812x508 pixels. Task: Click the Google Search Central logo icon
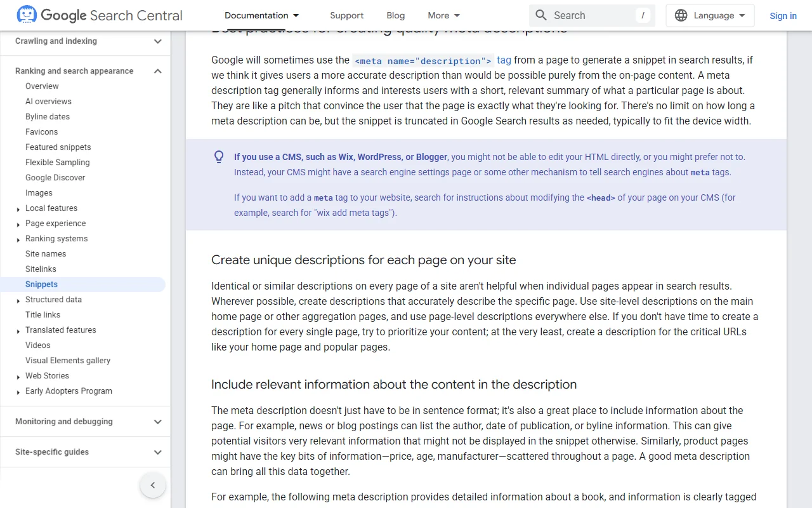pos(27,15)
